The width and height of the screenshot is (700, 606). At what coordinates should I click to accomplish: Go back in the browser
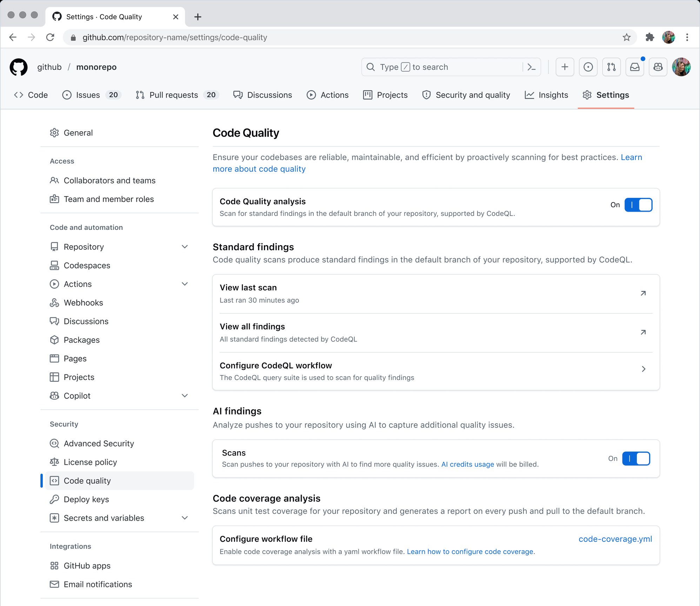(13, 37)
